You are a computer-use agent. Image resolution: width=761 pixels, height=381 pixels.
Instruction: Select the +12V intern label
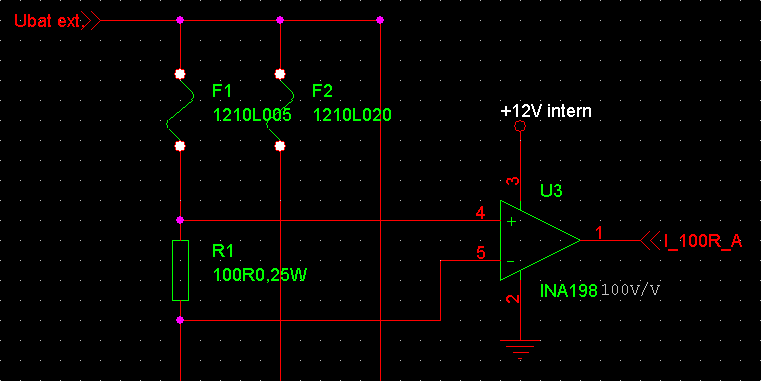546,111
